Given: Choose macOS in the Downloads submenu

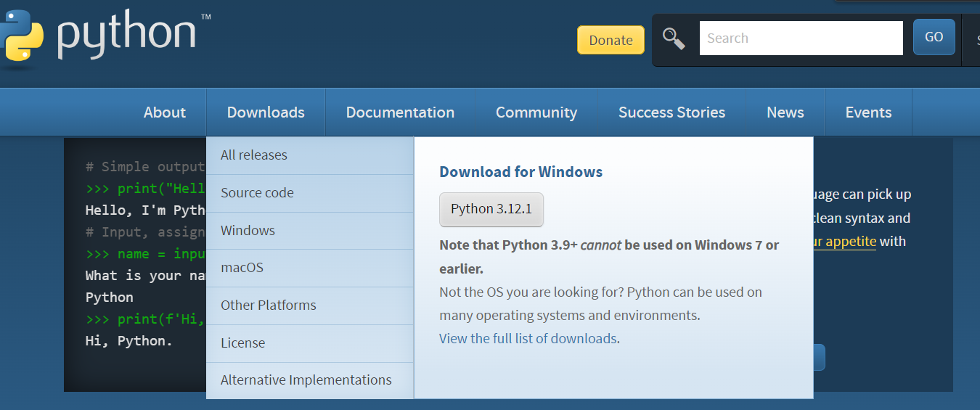Looking at the screenshot, I should [310, 268].
